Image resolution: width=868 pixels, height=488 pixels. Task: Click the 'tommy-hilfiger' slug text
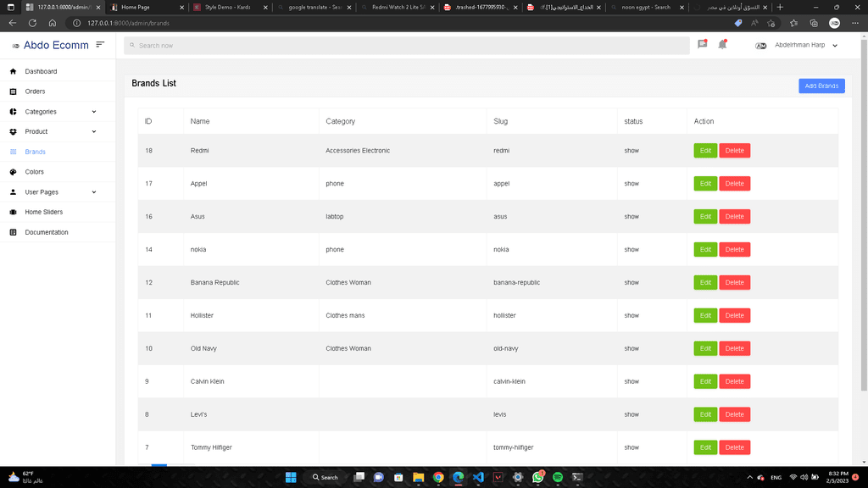click(x=513, y=447)
